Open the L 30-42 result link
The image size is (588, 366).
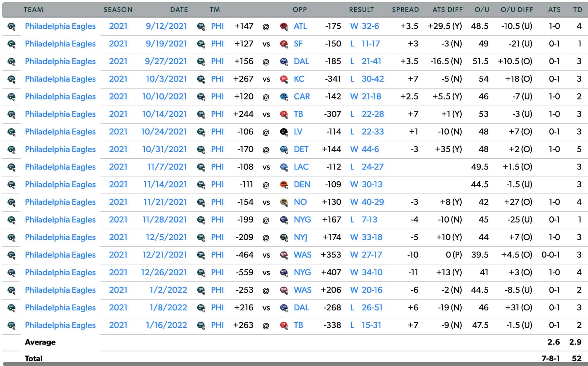(367, 79)
